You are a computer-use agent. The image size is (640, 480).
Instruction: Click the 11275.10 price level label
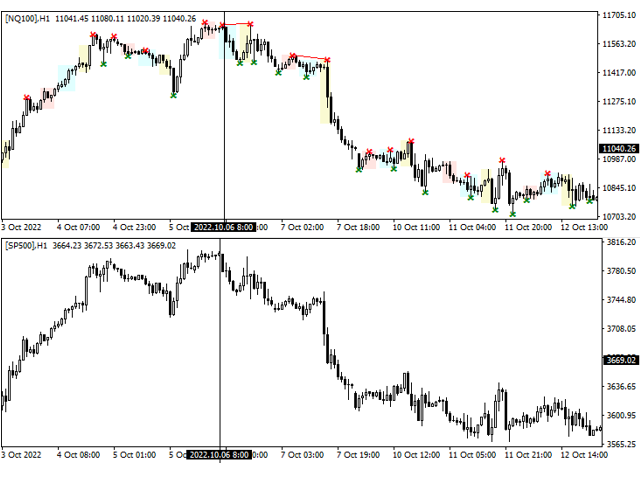click(619, 101)
